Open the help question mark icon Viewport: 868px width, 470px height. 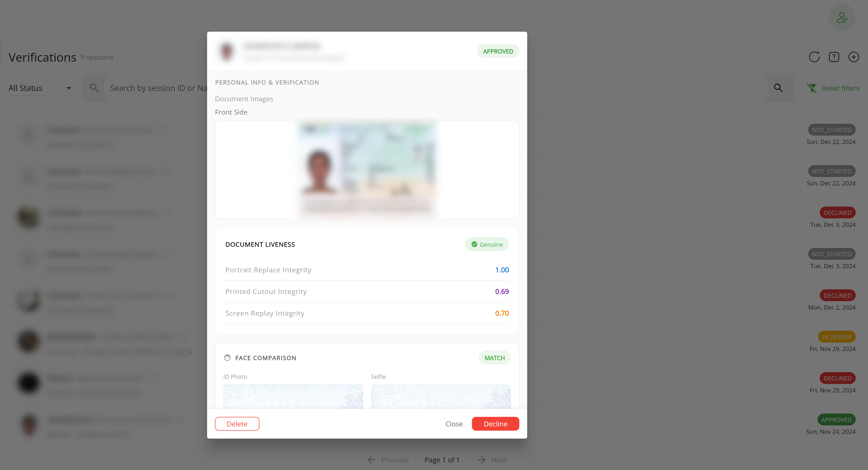pyautogui.click(x=834, y=57)
